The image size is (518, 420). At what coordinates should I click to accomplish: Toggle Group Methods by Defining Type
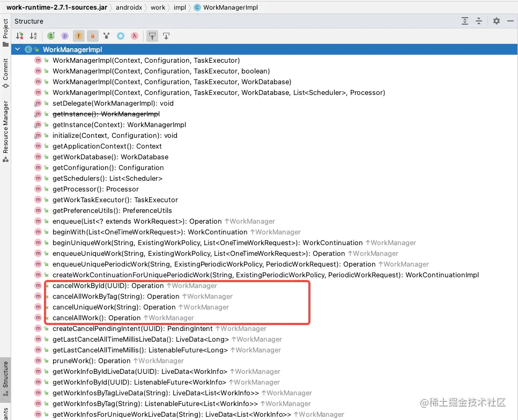[x=106, y=36]
